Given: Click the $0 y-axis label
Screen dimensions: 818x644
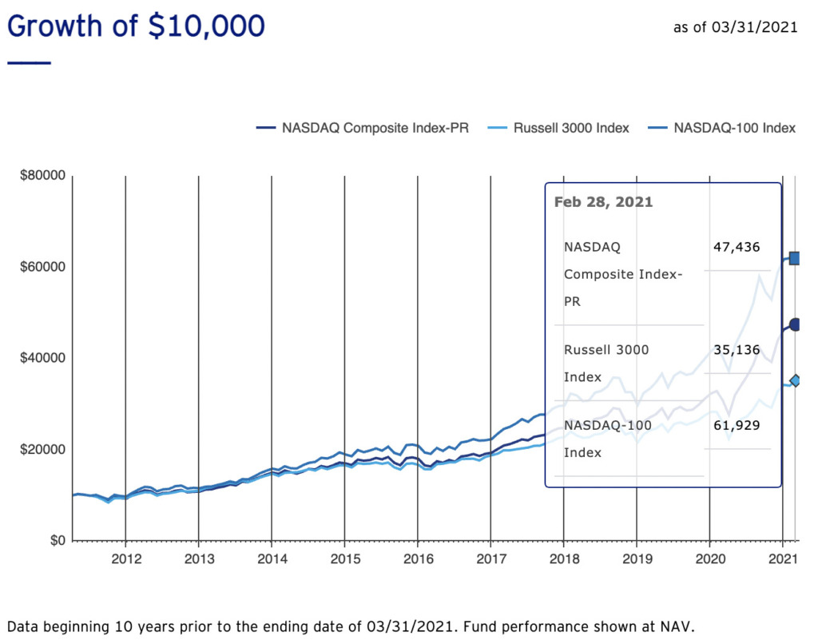Looking at the screenshot, I should click(56, 541).
